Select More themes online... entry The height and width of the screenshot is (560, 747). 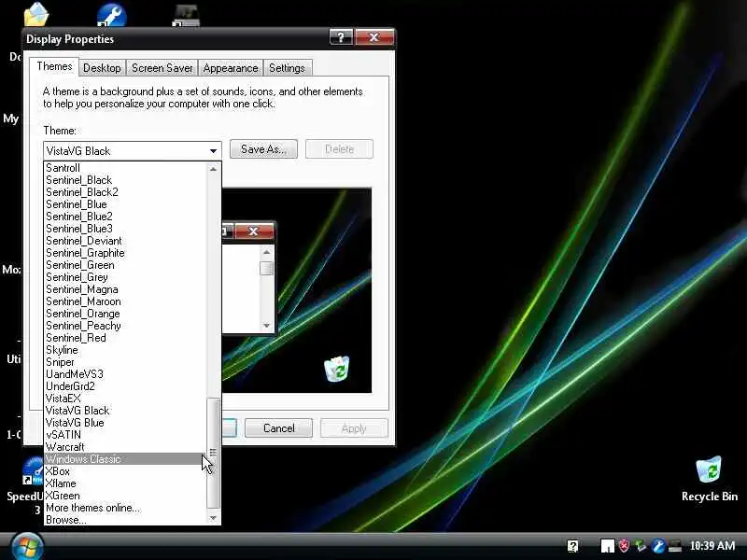click(x=126, y=508)
